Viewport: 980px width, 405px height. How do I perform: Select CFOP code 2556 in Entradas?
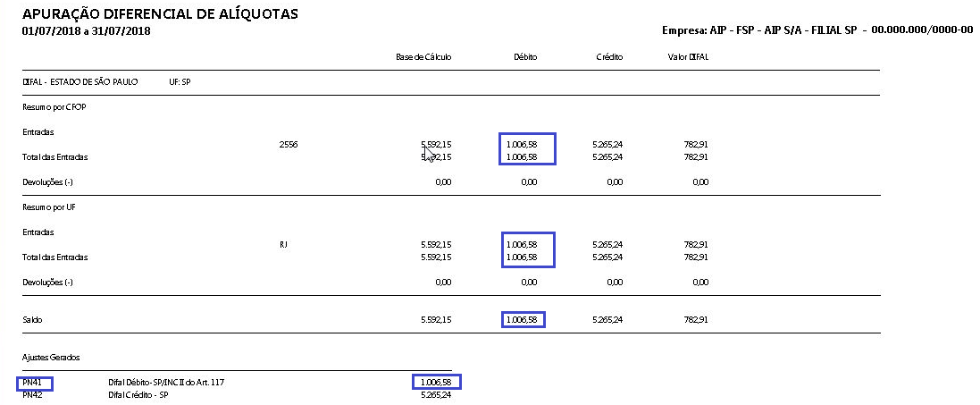(x=289, y=143)
